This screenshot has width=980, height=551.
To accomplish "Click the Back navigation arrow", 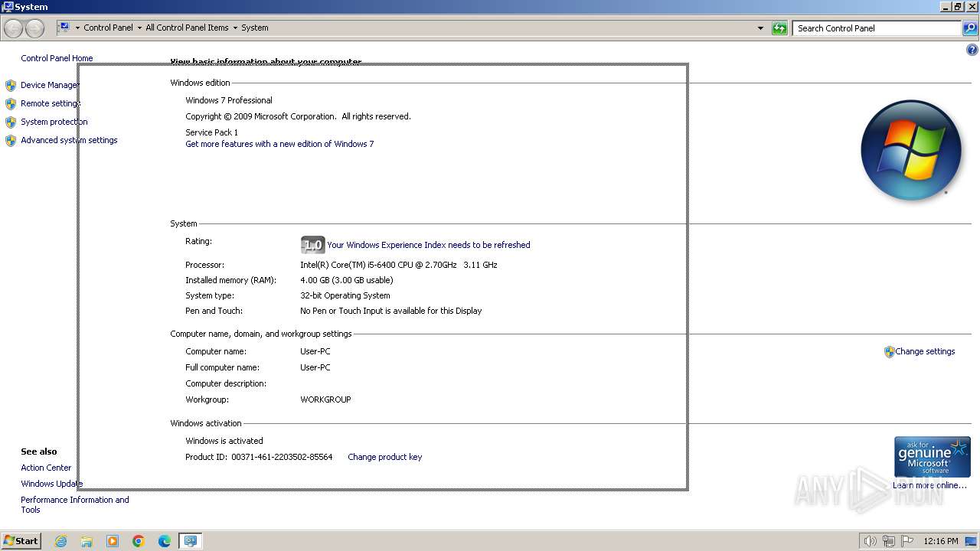I will coord(13,28).
